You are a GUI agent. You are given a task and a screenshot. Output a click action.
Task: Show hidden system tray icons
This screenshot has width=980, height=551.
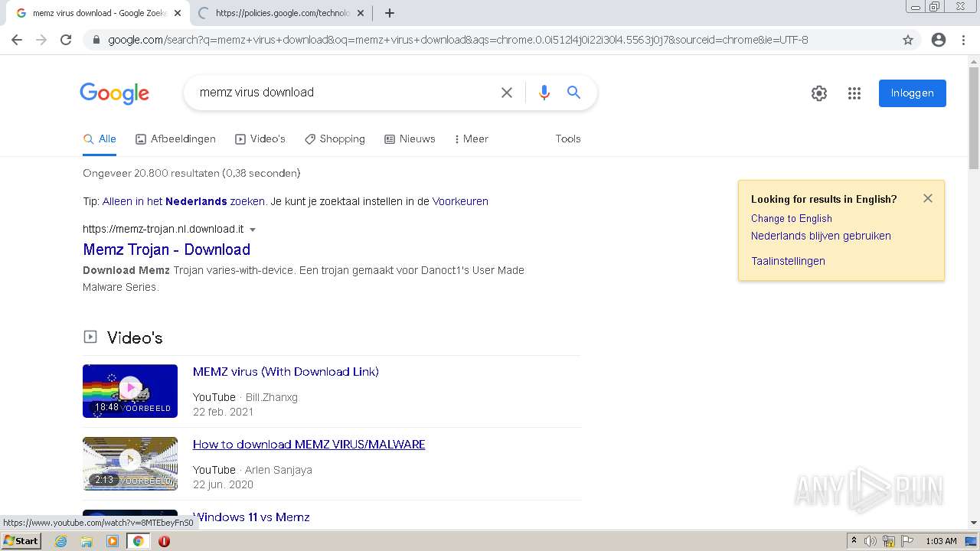854,541
